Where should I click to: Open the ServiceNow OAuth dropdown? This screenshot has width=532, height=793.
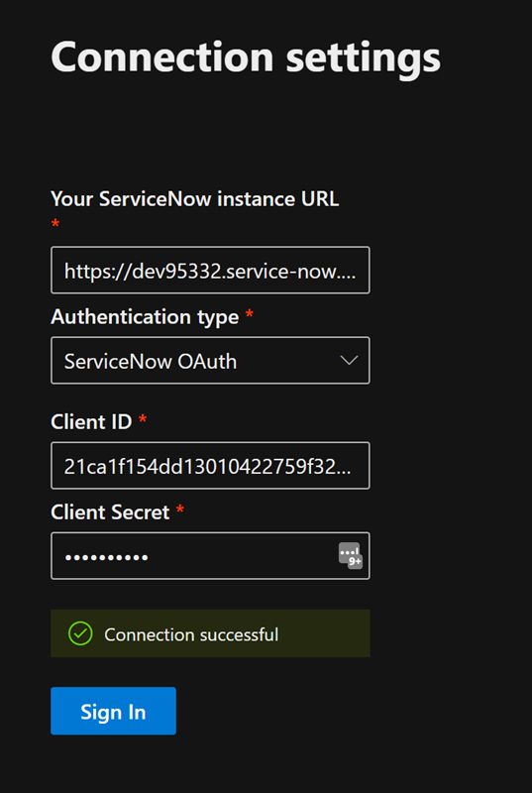tap(210, 361)
